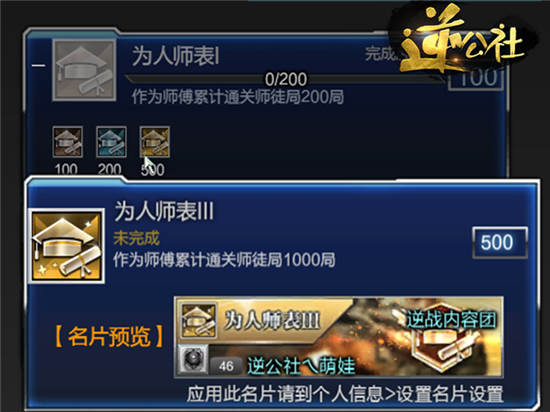
Task: Click the large gold 为人师表III achievement icon
Action: pyautogui.click(x=66, y=246)
